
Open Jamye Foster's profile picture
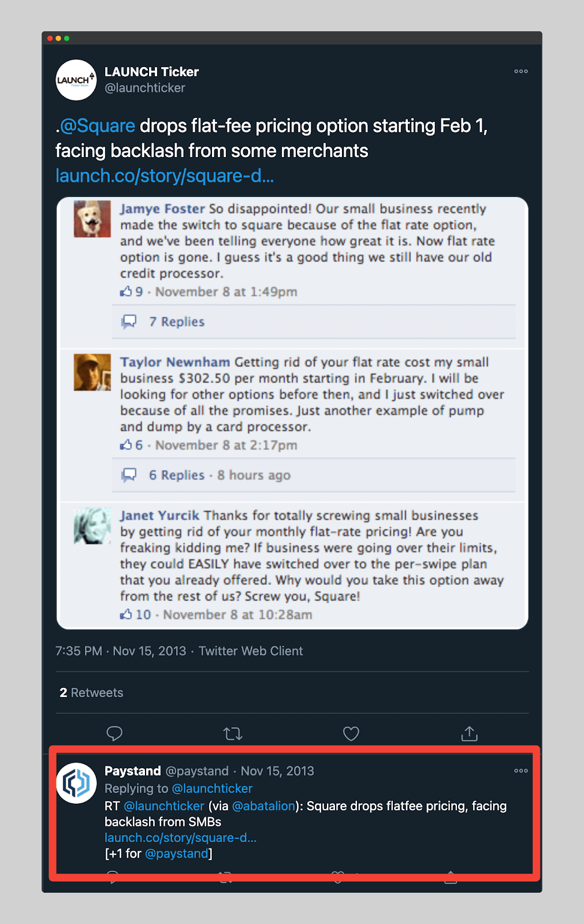pos(92,219)
